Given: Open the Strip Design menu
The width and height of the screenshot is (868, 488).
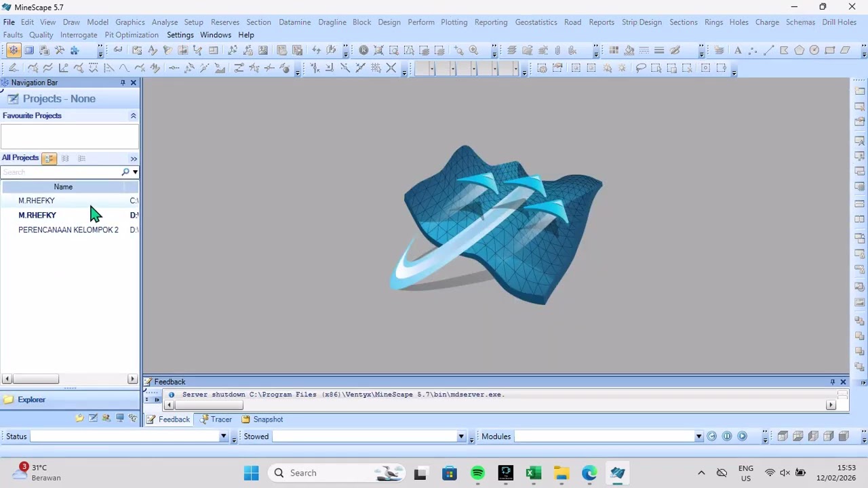Looking at the screenshot, I should tap(642, 22).
